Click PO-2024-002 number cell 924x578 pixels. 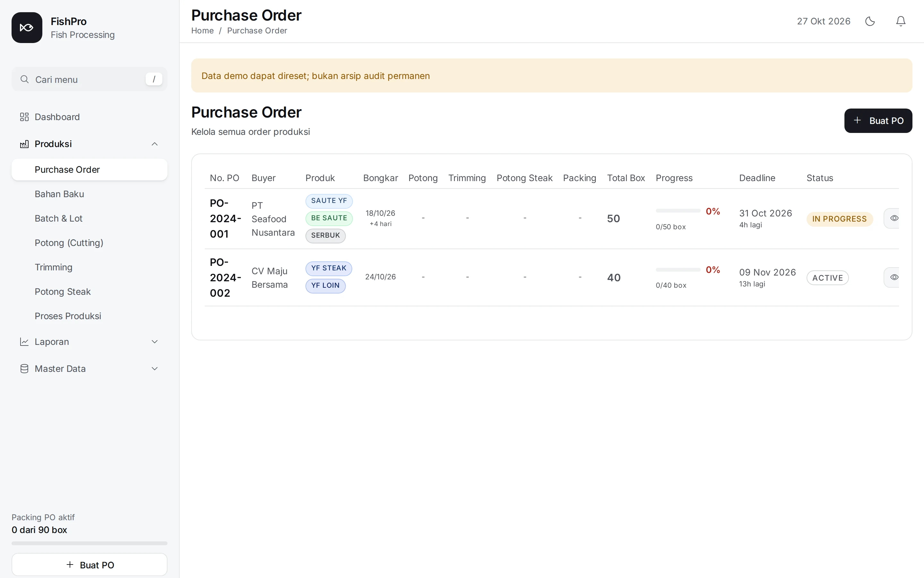point(225,277)
